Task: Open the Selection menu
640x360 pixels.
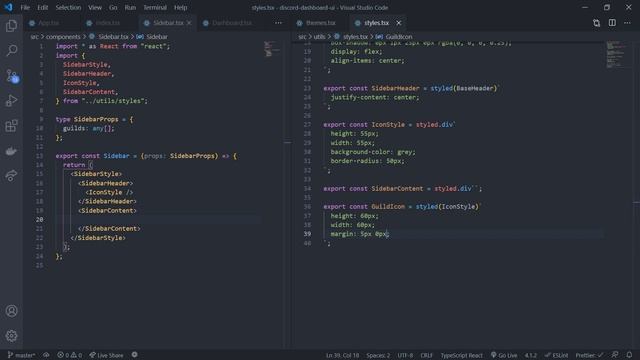Action: [x=68, y=7]
